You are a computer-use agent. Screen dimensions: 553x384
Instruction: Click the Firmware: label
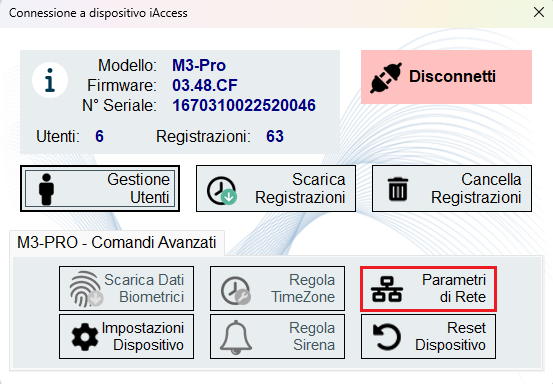click(122, 85)
